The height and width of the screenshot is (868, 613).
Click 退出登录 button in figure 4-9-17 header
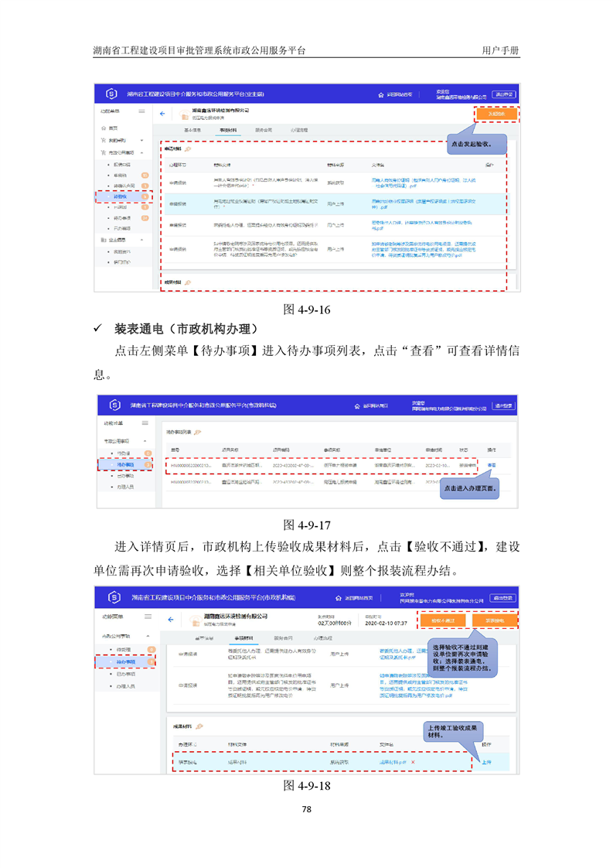[x=503, y=406]
